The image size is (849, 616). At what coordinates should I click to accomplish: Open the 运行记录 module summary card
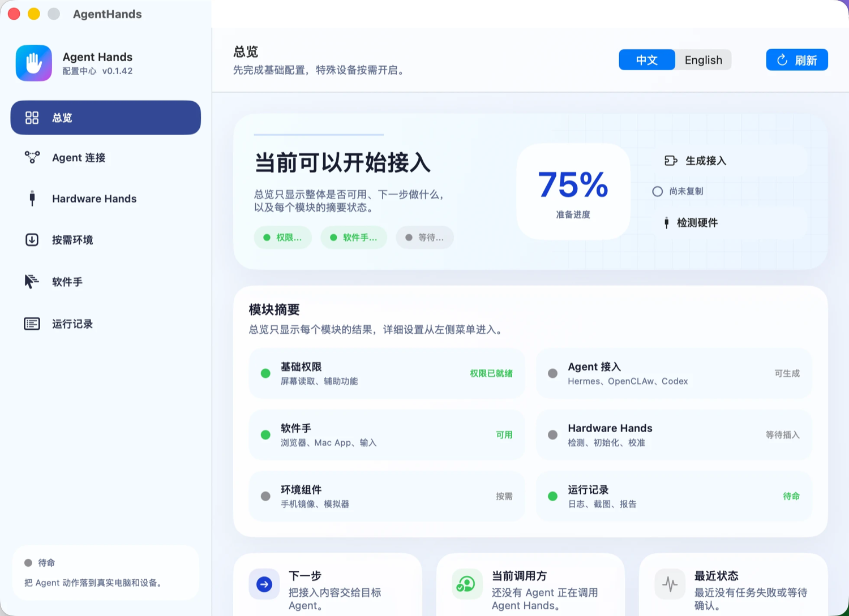(674, 496)
